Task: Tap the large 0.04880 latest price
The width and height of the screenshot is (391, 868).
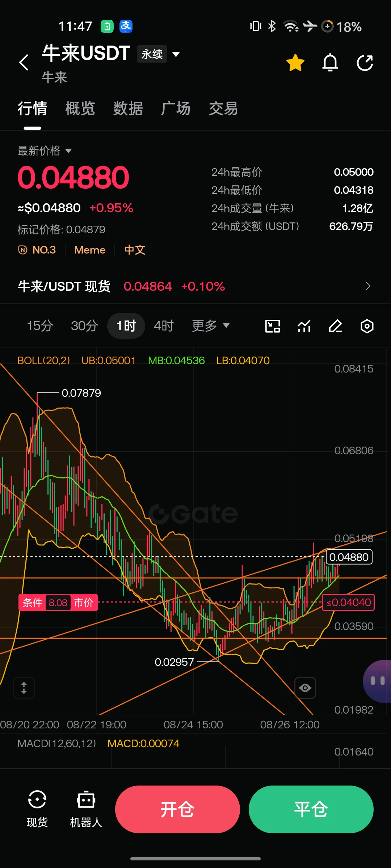Action: click(73, 178)
